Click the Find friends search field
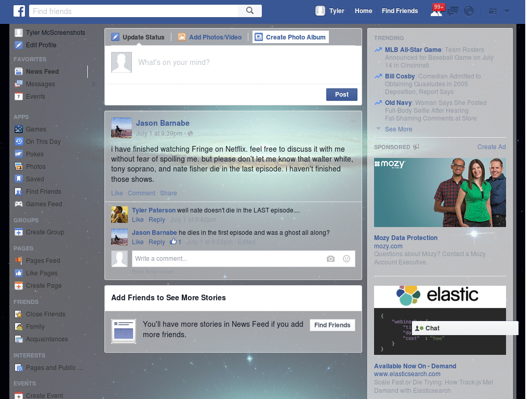Image resolution: width=532 pixels, height=399 pixels. (x=134, y=11)
